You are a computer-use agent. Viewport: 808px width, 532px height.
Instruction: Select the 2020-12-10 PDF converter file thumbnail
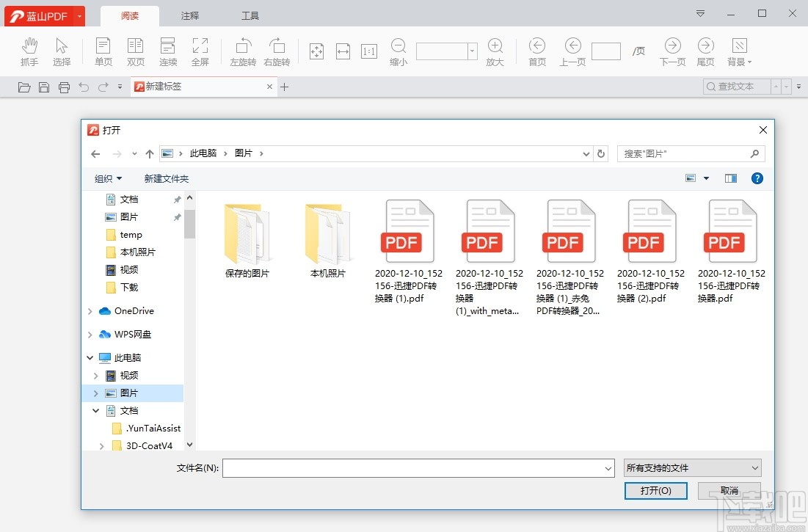pyautogui.click(x=408, y=230)
